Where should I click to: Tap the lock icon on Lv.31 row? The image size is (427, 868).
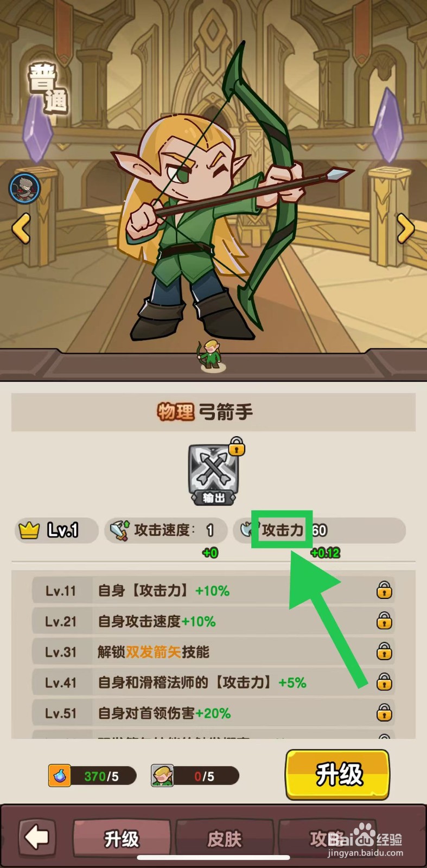384,651
